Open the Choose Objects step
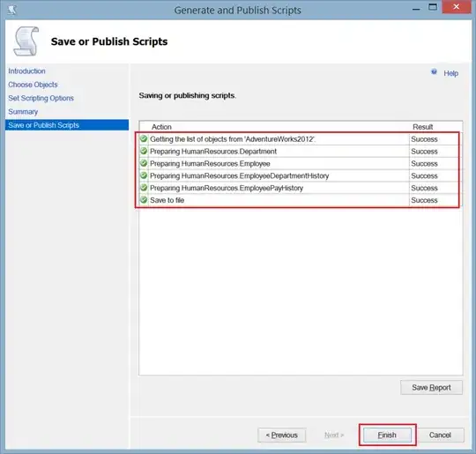The image size is (476, 454). [x=33, y=85]
